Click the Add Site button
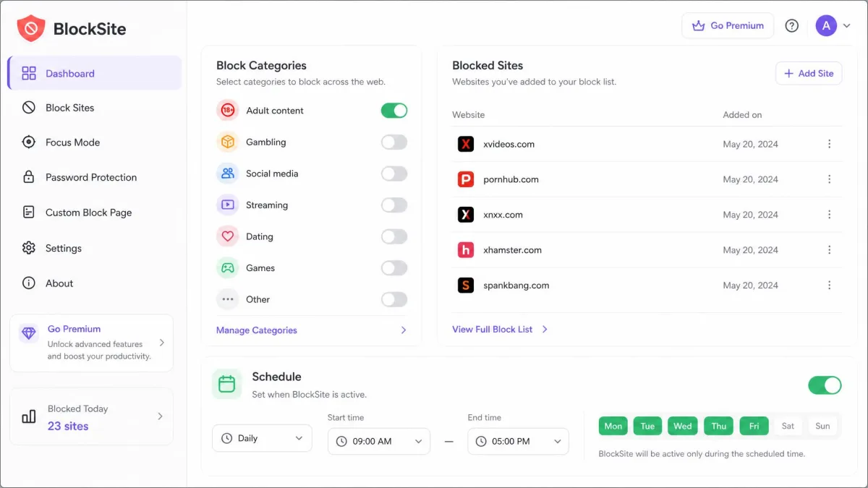Image resolution: width=868 pixels, height=488 pixels. 809,73
